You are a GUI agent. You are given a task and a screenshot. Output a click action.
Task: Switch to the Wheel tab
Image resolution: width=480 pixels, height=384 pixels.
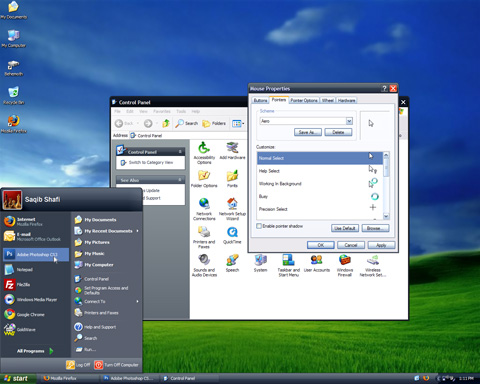coord(328,100)
